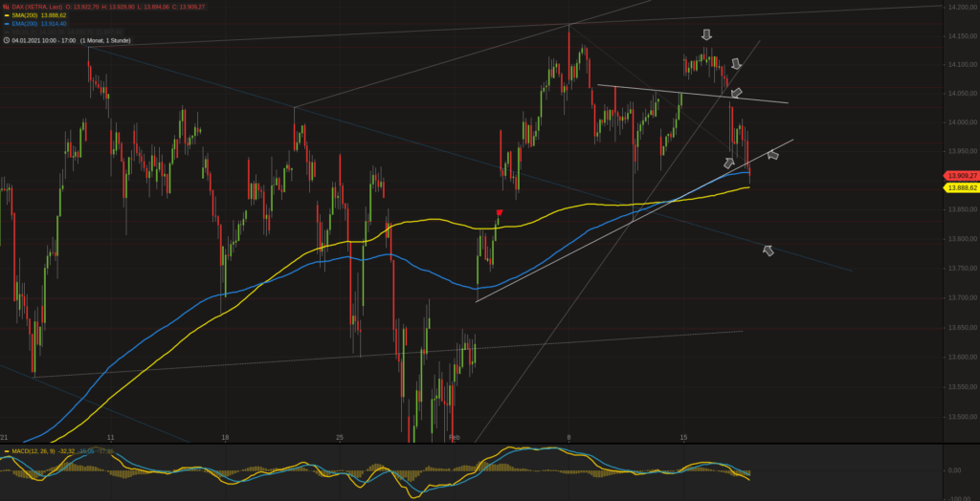Click date label 8 on time axis
Image resolution: width=980 pixels, height=501 pixels.
[x=568, y=438]
